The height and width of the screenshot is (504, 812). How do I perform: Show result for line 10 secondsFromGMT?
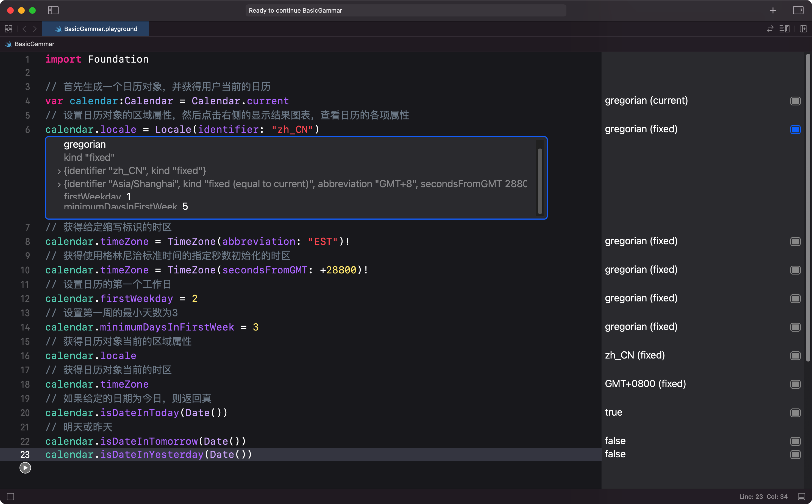click(x=795, y=270)
